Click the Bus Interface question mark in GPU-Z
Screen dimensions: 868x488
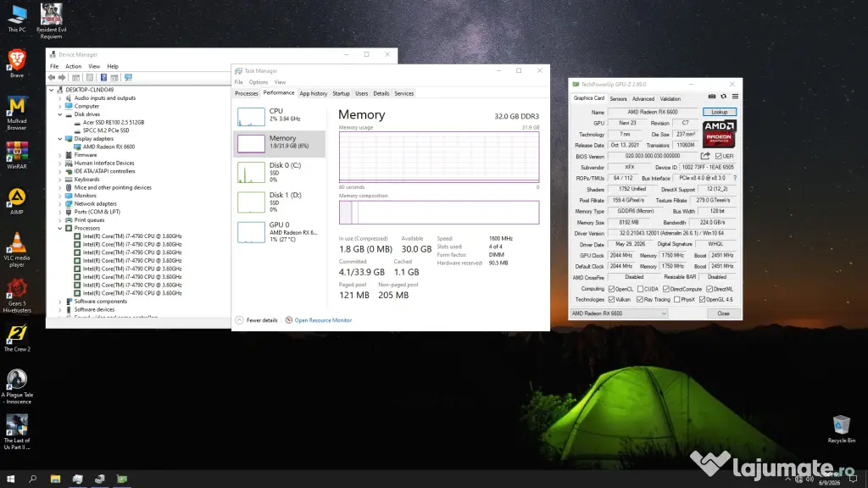[735, 178]
